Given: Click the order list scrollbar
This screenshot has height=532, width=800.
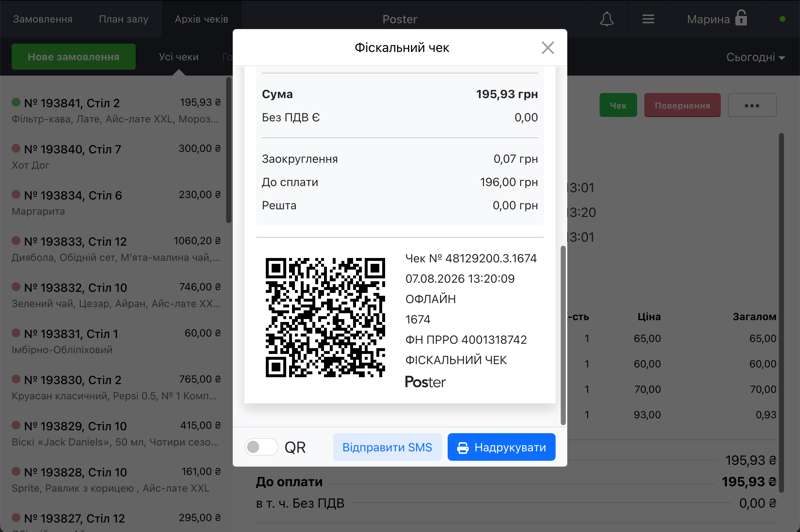Looking at the screenshot, I should click(229, 150).
